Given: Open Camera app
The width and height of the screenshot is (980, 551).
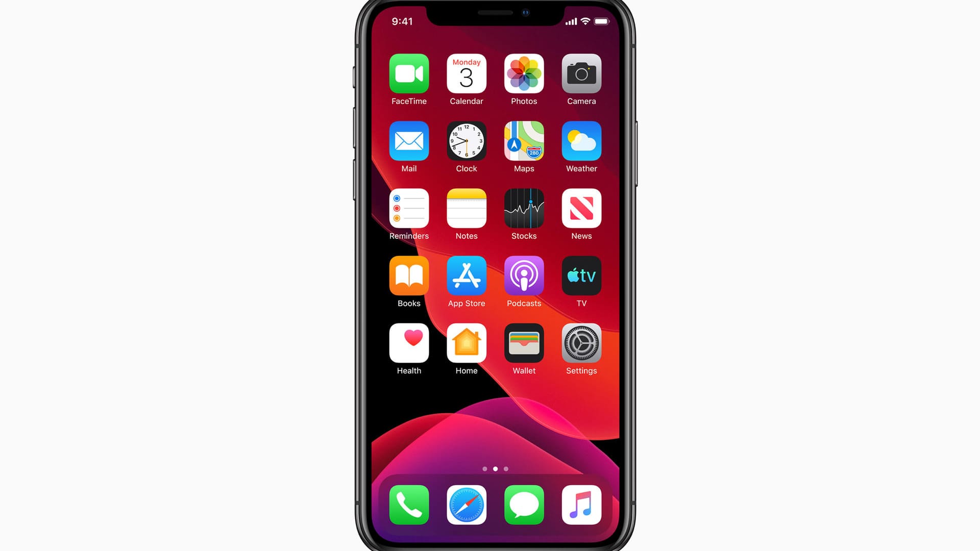Looking at the screenshot, I should (581, 73).
